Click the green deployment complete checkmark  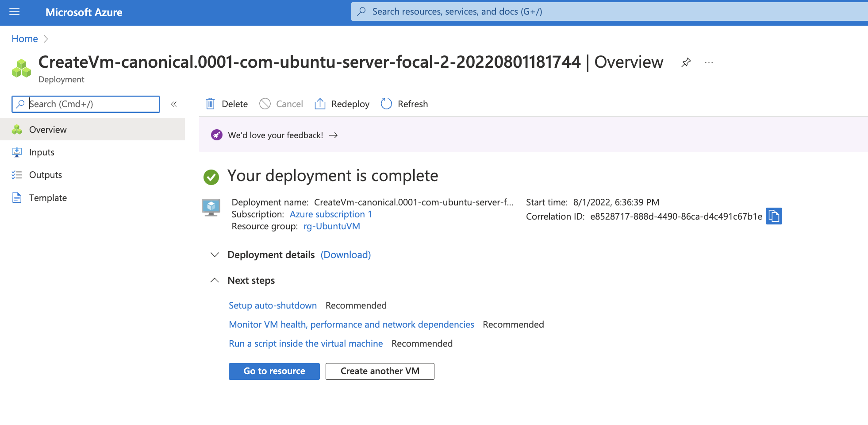point(211,177)
